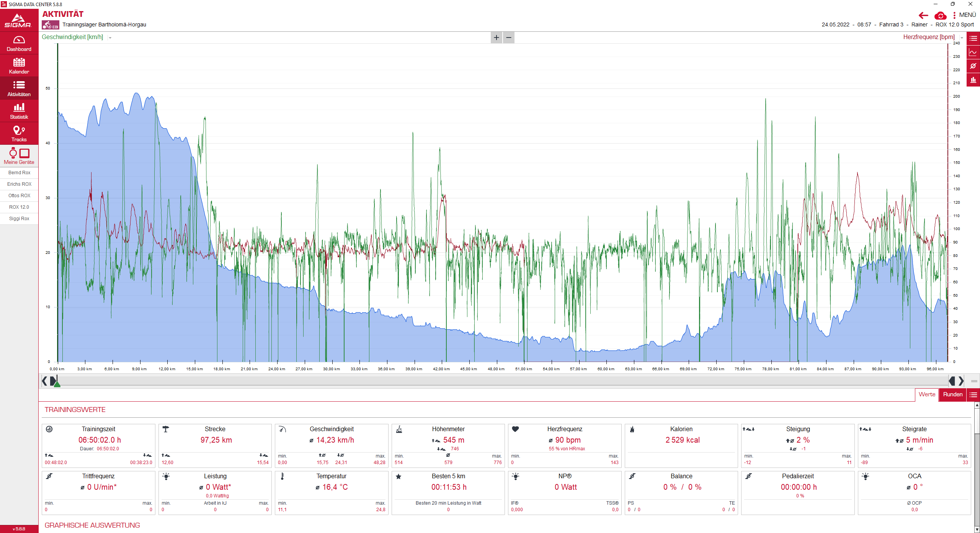
Task: Click the cloud sync icon
Action: pyautogui.click(x=940, y=16)
